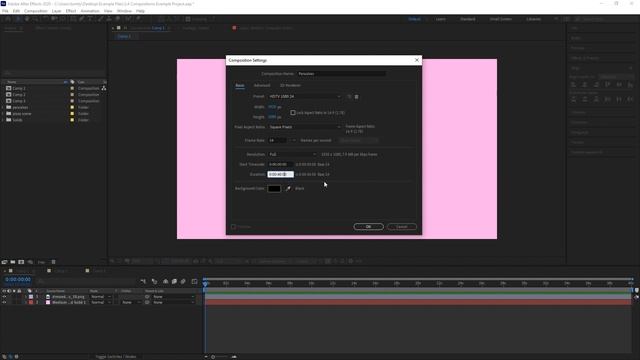Select the Pen tool
This screenshot has height=360, width=640.
pyautogui.click(x=82, y=19)
